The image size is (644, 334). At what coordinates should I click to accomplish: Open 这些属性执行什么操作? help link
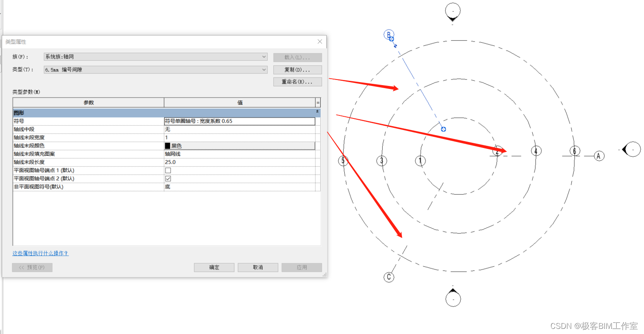coord(40,253)
